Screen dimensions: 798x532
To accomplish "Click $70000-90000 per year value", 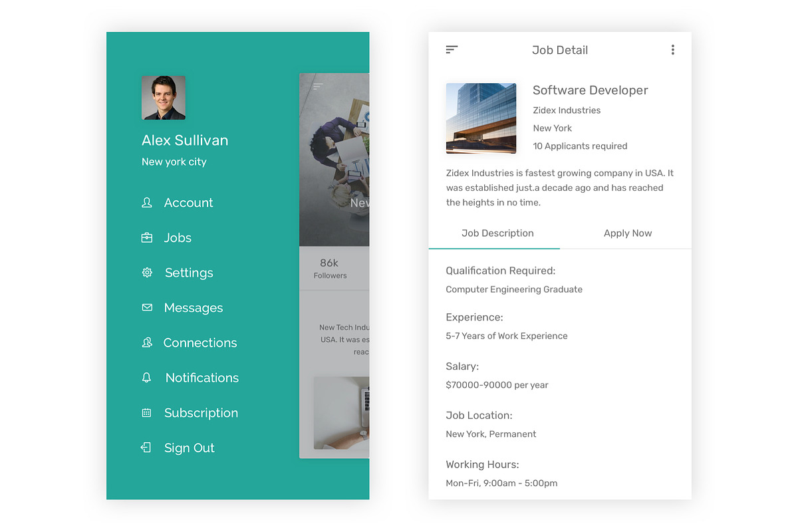I will click(497, 385).
